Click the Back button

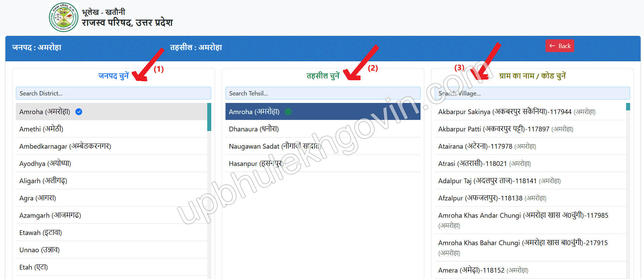[x=560, y=46]
